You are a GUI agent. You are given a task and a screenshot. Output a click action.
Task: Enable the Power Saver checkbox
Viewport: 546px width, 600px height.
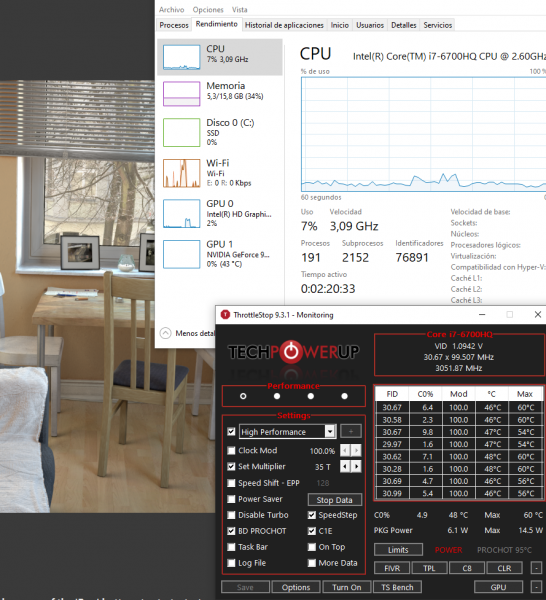(x=231, y=499)
